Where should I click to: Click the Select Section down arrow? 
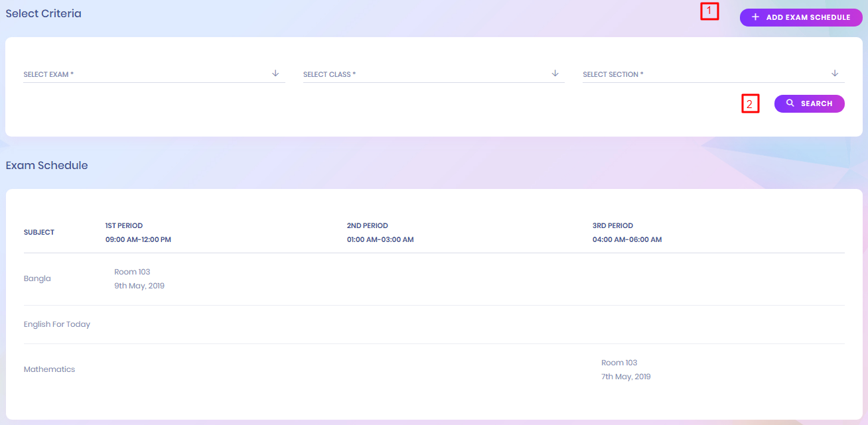pyautogui.click(x=835, y=74)
